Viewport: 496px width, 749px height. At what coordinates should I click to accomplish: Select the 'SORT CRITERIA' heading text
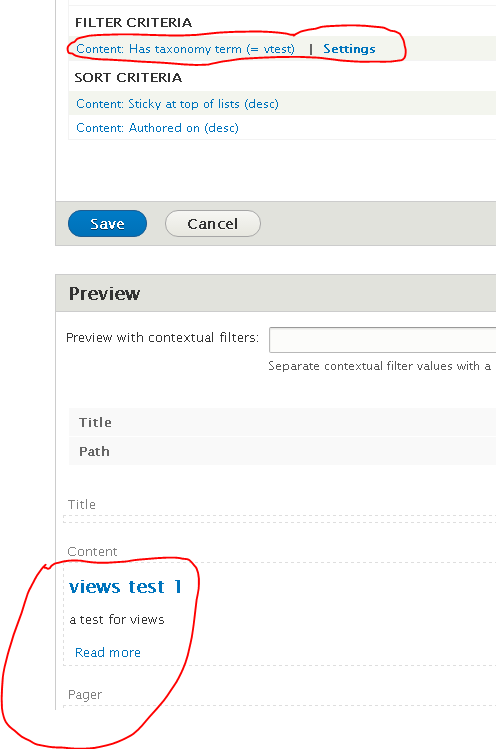pyautogui.click(x=128, y=77)
